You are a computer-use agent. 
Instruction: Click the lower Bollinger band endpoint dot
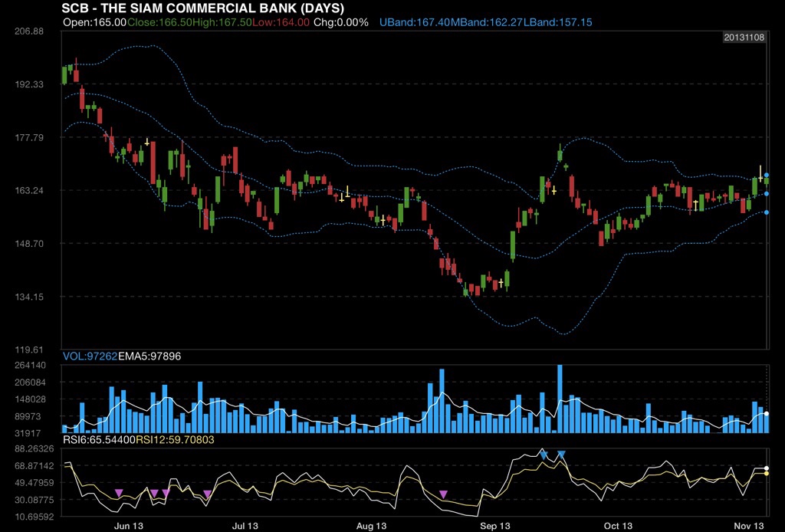(x=767, y=212)
